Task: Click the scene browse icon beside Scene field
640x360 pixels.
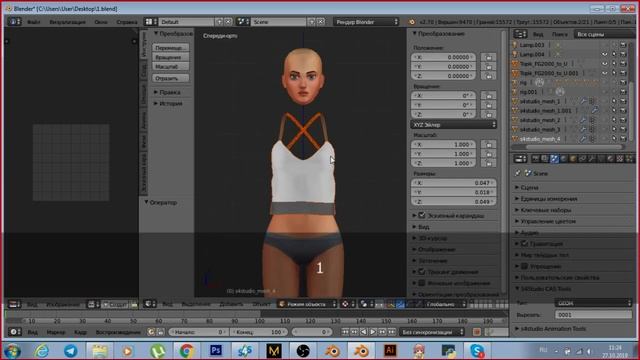Action: (243, 22)
